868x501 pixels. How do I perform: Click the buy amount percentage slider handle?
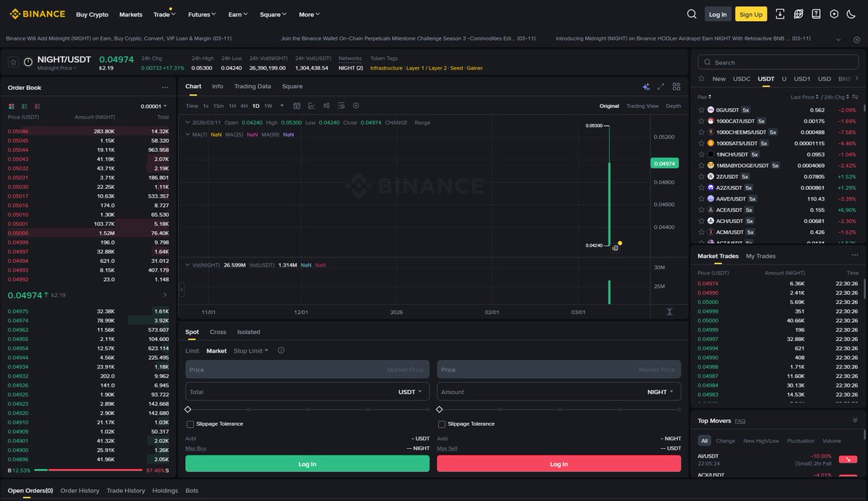click(x=188, y=409)
